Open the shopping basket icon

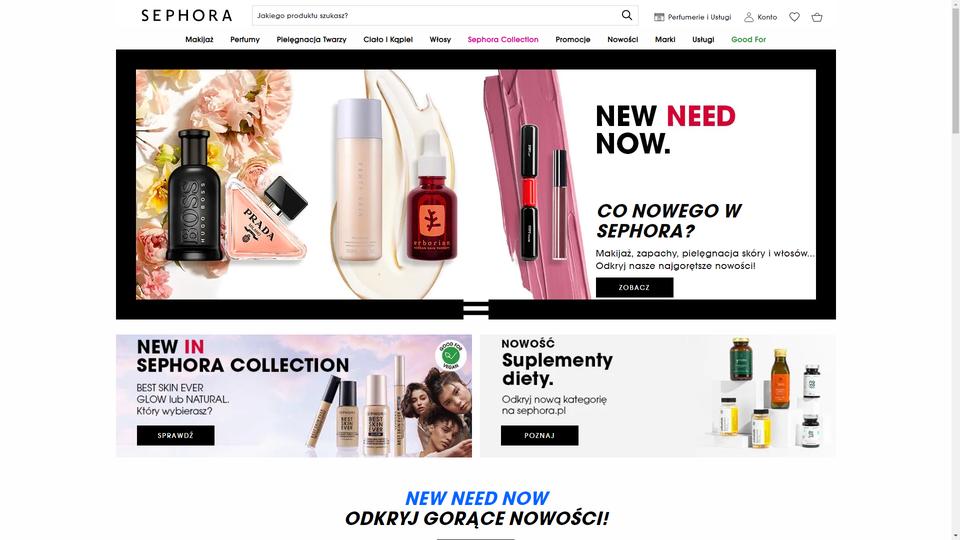[x=817, y=17]
